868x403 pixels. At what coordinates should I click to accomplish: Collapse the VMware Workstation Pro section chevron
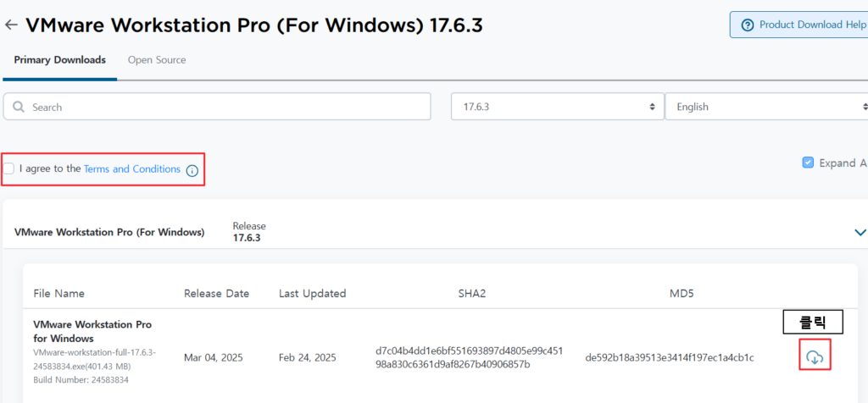point(860,232)
